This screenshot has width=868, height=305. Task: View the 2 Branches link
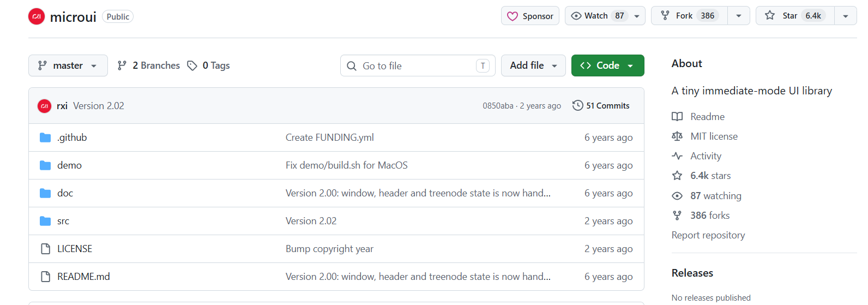pyautogui.click(x=148, y=65)
